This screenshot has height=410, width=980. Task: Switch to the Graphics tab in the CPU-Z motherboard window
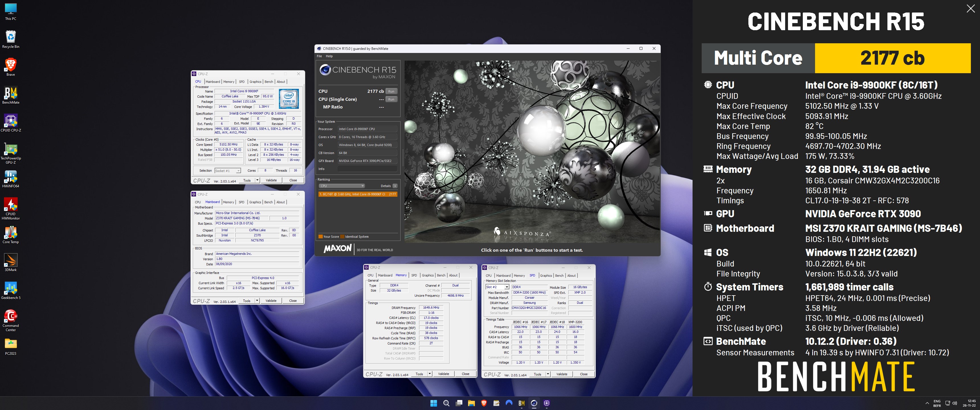point(255,202)
